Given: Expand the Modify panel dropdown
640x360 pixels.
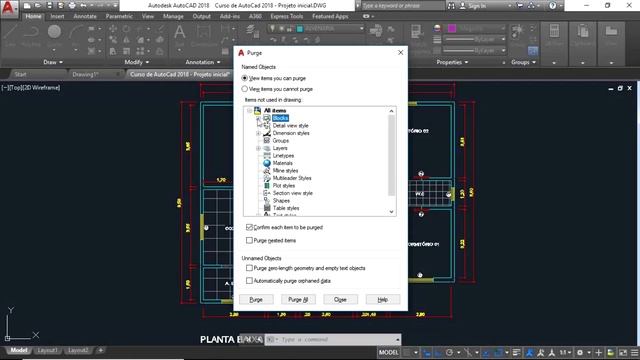Looking at the screenshot, I should coord(137,62).
